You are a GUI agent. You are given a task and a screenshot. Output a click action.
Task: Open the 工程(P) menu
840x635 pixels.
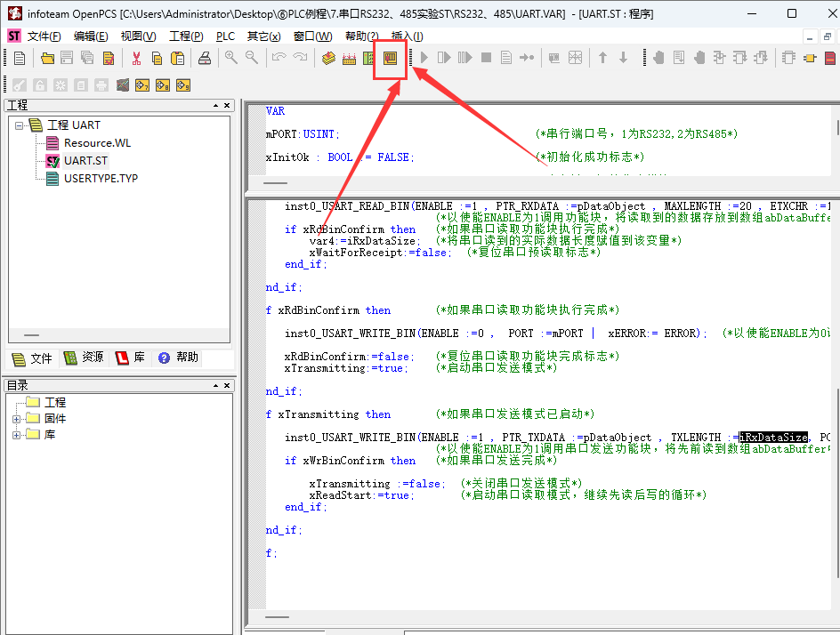(186, 36)
